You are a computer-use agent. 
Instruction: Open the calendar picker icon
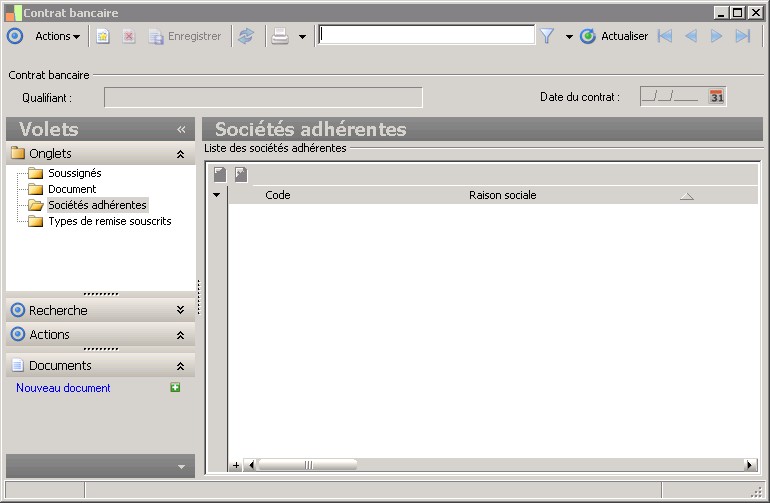coord(716,96)
